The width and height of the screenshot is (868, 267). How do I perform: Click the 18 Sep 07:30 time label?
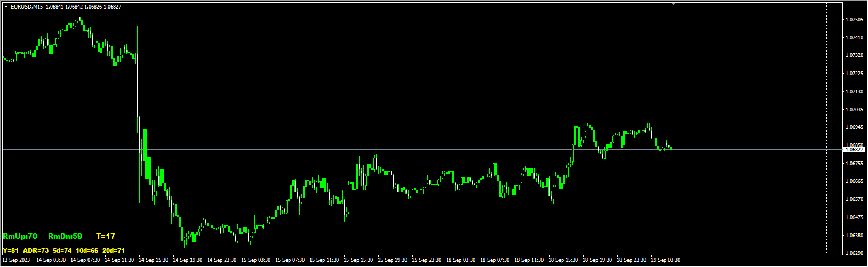(496, 261)
